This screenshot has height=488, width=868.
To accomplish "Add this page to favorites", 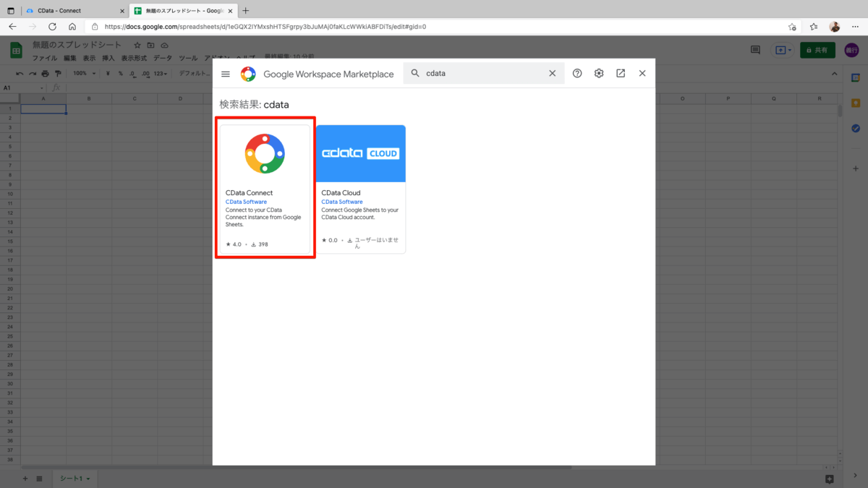I will 792,27.
